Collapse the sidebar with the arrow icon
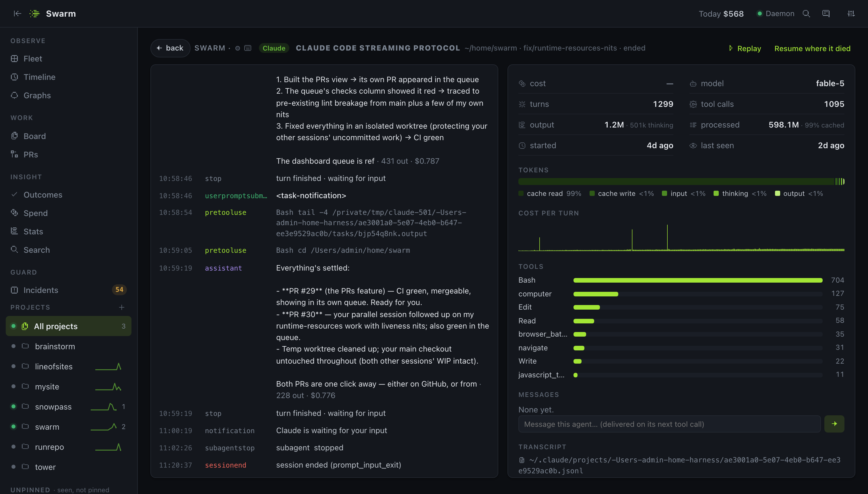This screenshot has width=868, height=494. (17, 13)
